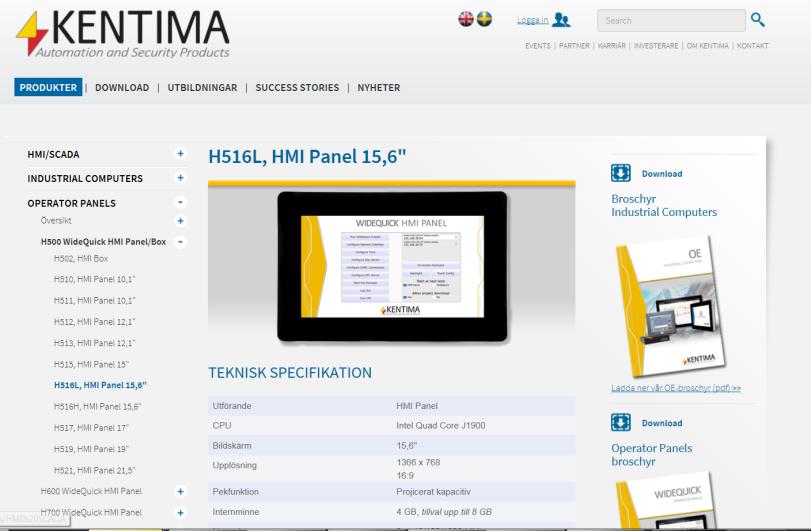Click Download label above Industrial Computers brochure
The width and height of the screenshot is (811, 531).
point(662,174)
